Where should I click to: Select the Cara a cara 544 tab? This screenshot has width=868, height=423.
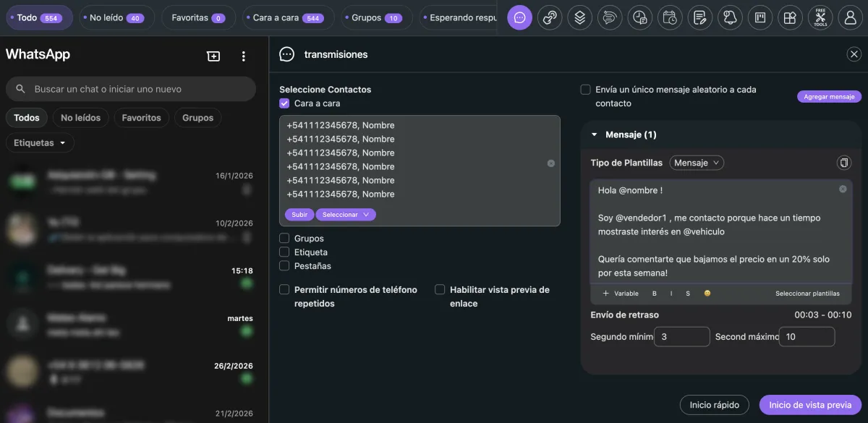point(288,17)
